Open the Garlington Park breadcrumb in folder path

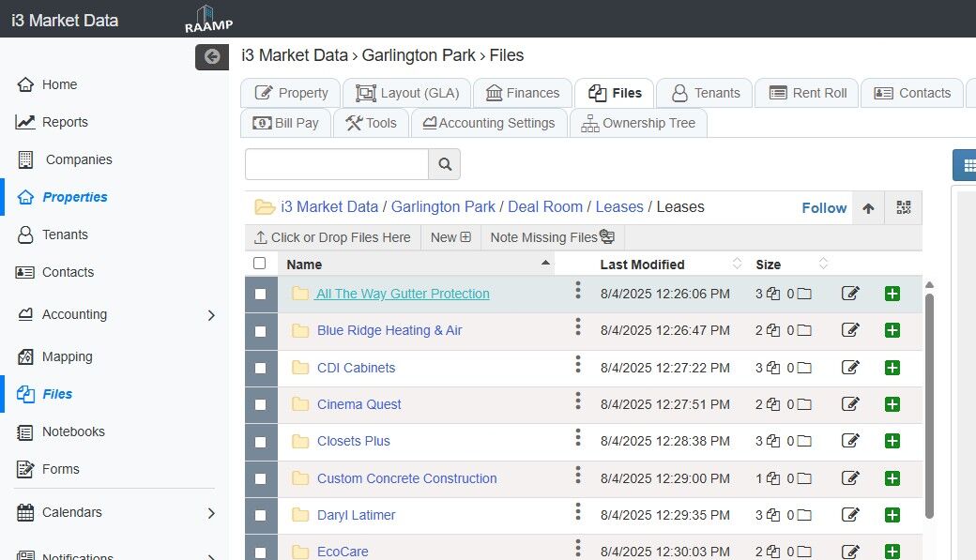coord(443,206)
